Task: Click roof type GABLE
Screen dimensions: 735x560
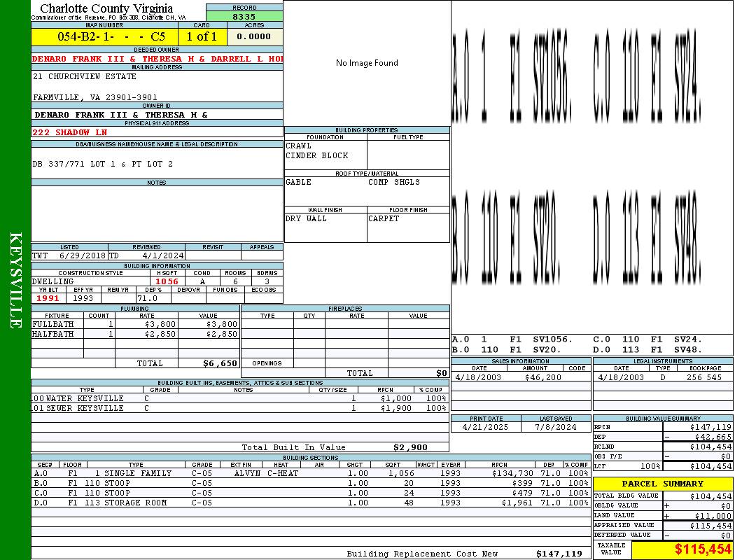Action: click(299, 182)
